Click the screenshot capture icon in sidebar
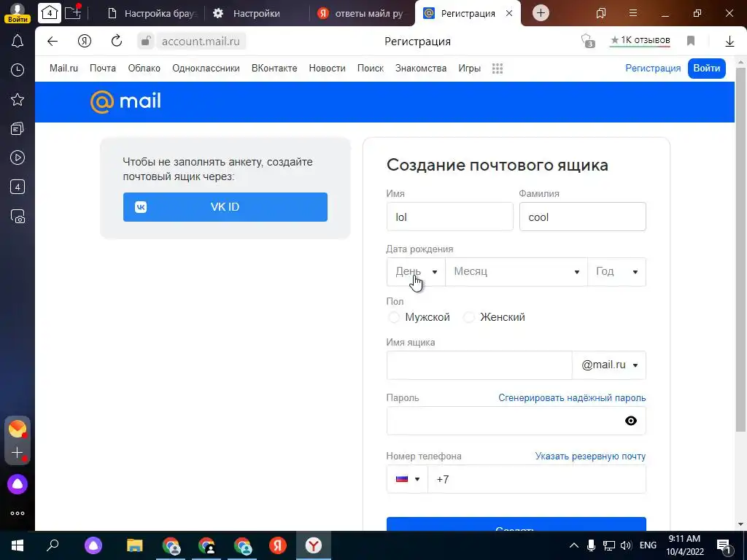Viewport: 747px width, 560px height. tap(18, 217)
